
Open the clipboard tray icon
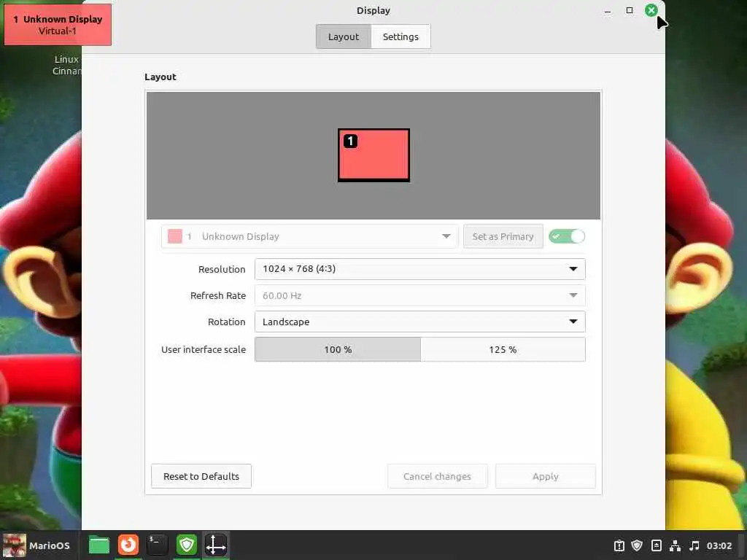(x=619, y=545)
